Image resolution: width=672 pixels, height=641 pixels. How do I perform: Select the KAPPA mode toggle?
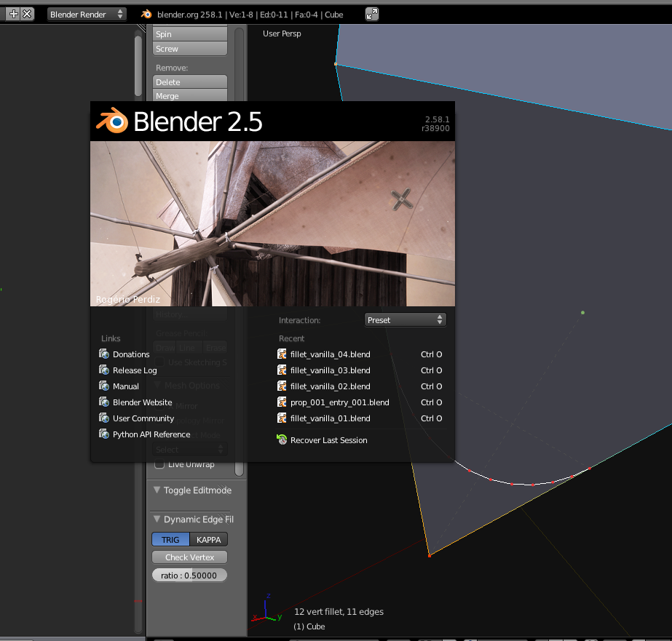[208, 539]
